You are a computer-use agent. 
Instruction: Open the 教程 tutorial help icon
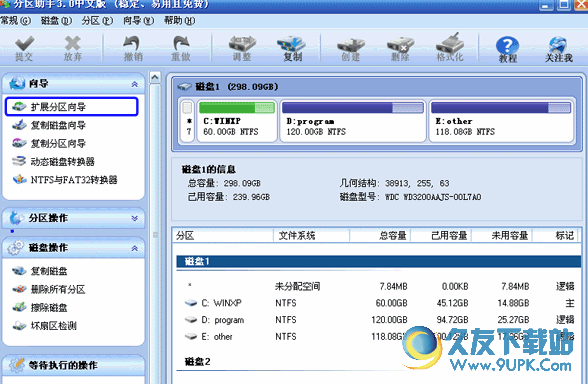[508, 49]
